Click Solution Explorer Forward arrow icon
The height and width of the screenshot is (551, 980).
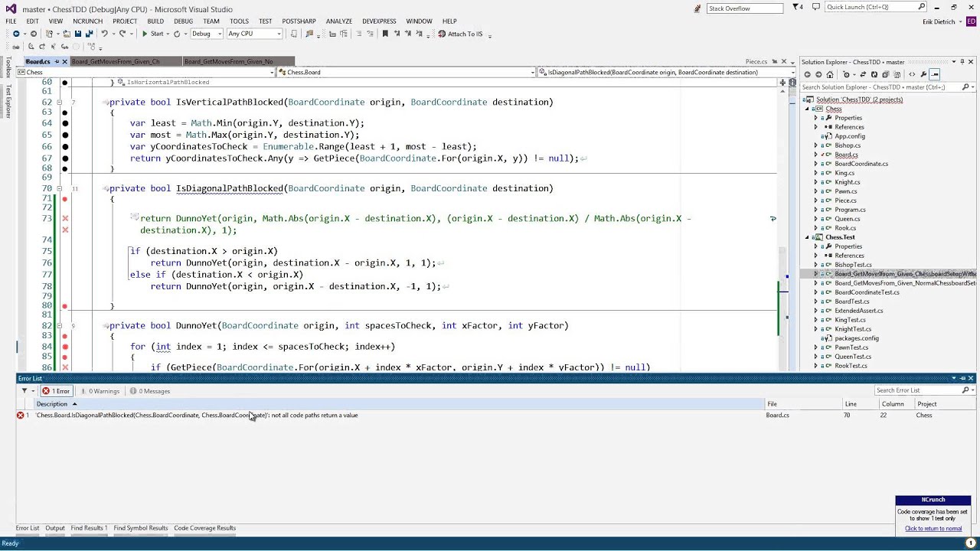(x=818, y=74)
